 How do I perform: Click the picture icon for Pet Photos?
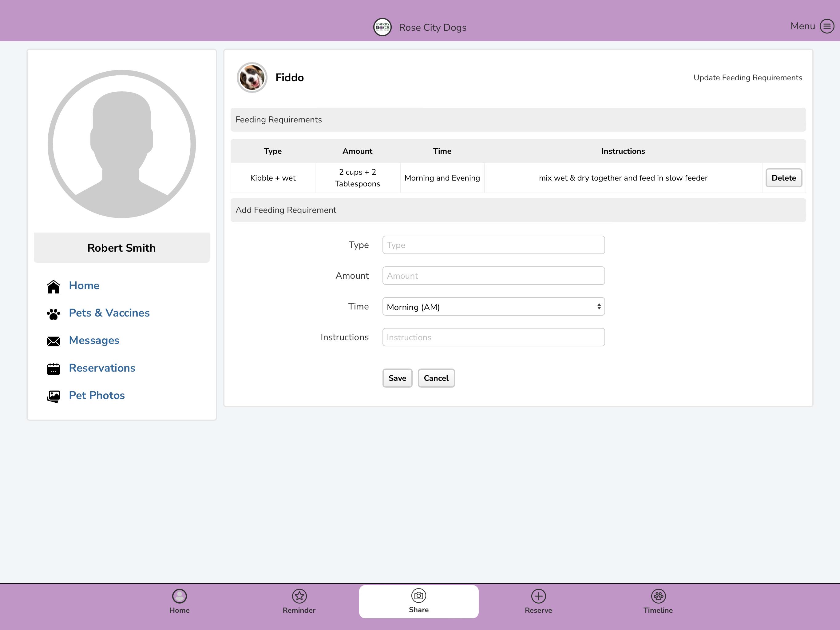point(53,396)
